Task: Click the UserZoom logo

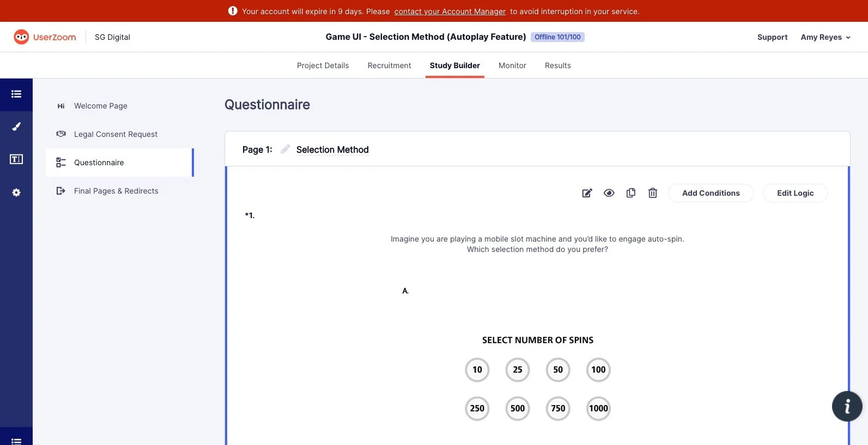Action: click(45, 37)
